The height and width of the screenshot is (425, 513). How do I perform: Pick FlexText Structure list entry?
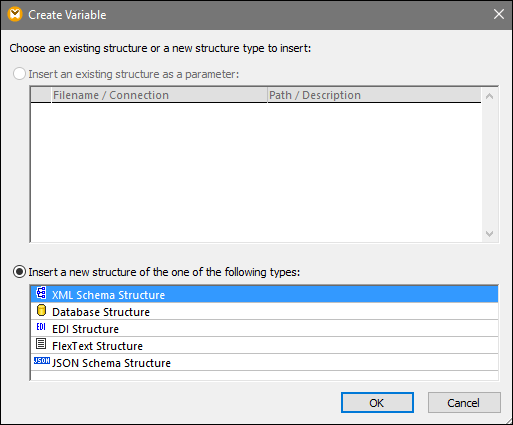tap(264, 346)
